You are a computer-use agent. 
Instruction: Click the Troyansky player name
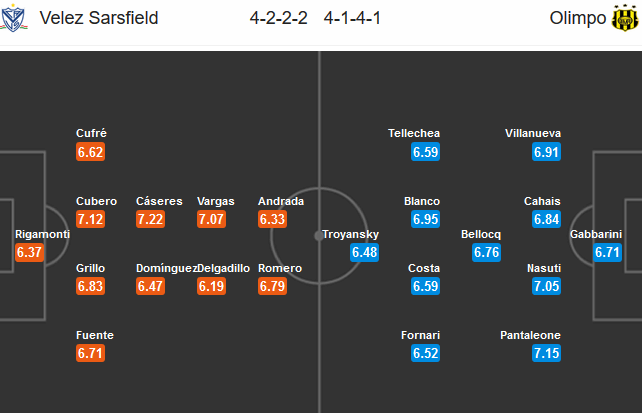350,234
